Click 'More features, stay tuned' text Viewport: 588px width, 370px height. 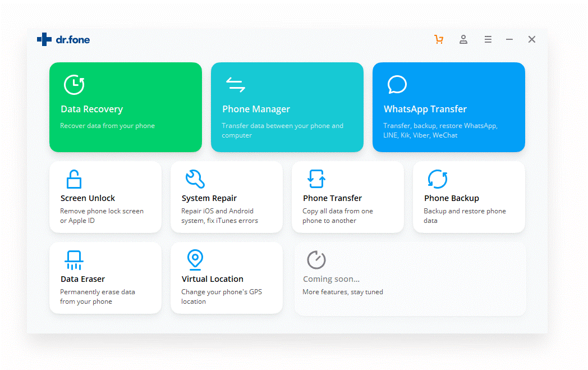[x=343, y=292]
